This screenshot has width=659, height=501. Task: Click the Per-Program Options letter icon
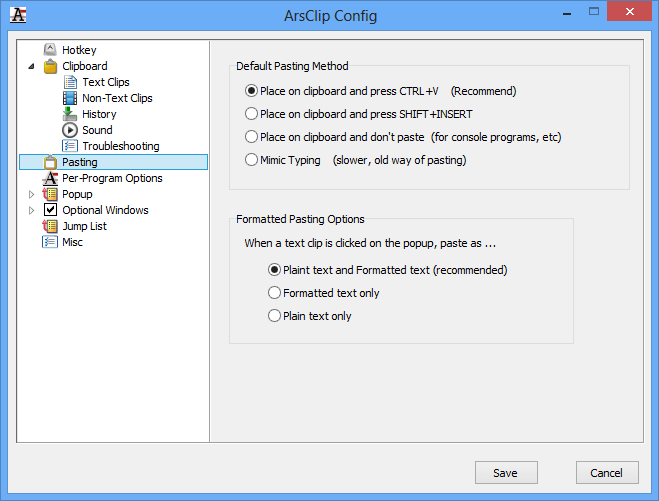50,178
